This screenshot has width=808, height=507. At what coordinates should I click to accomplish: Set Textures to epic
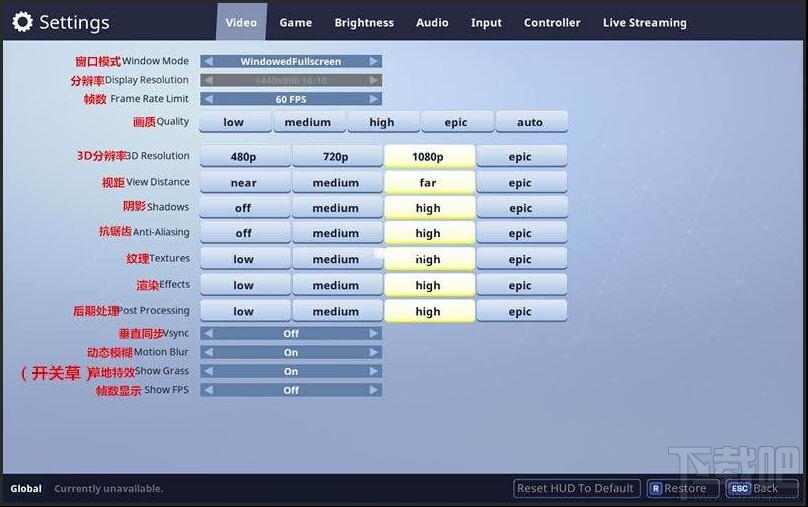(521, 259)
